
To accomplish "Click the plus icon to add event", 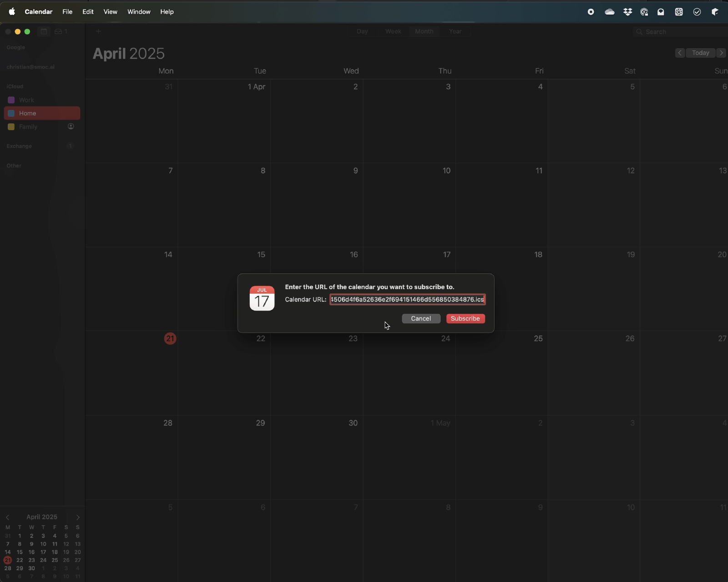I will coord(98,31).
